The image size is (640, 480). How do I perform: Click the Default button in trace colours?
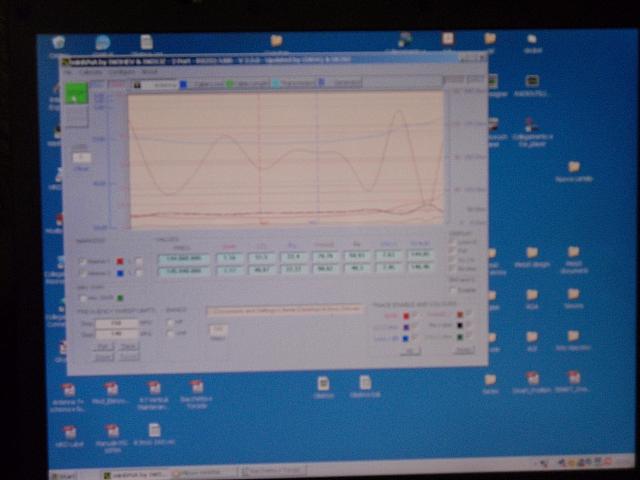[464, 350]
